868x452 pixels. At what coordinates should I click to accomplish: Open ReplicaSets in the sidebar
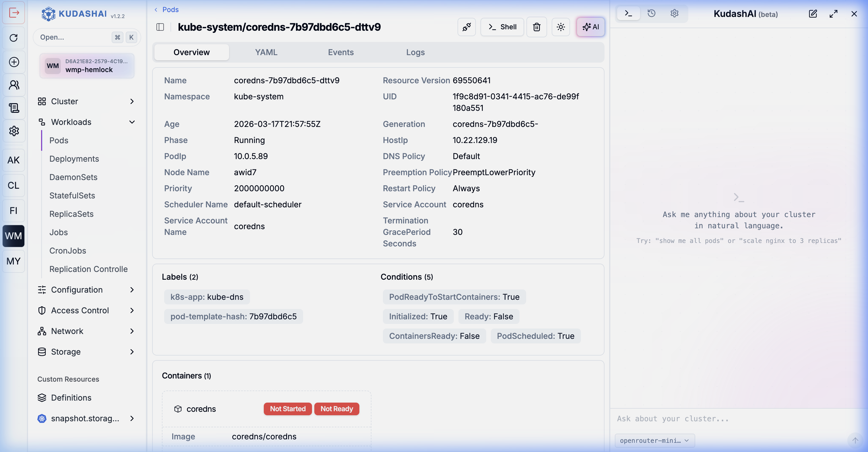[71, 214]
